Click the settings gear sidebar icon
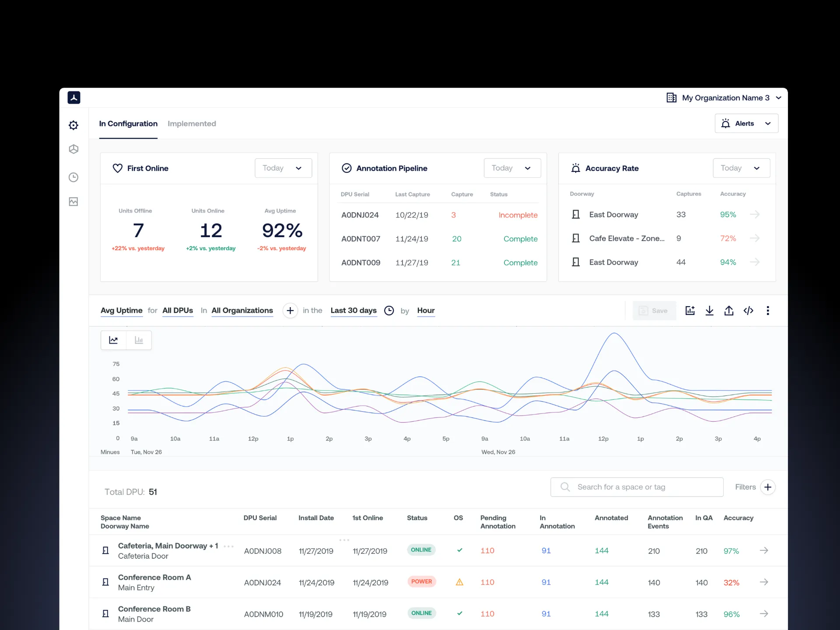Screen dimensions: 840x630 click(x=73, y=125)
